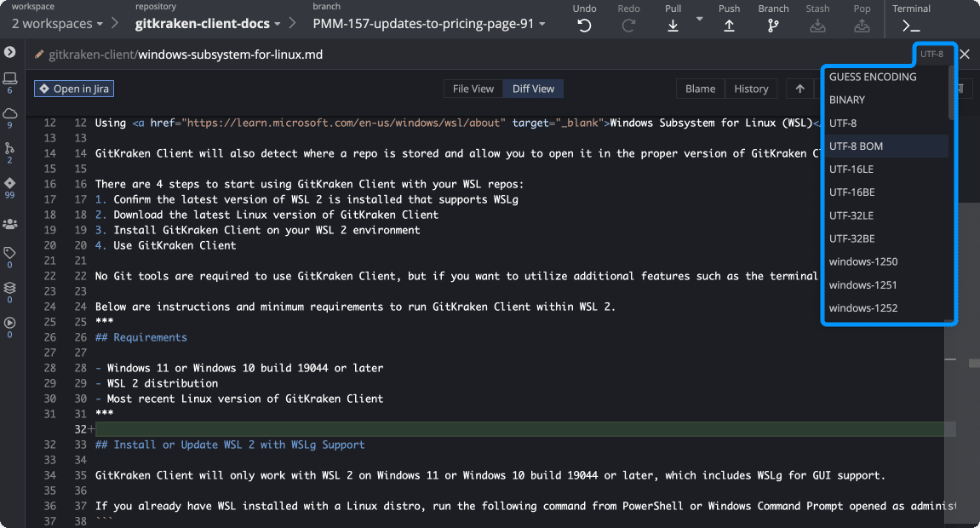
Task: Open the actions play-circle sidebar icon
Action: coord(9,323)
